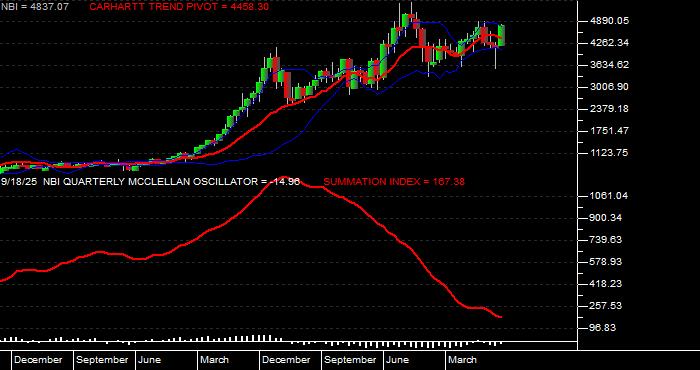Click the leftmost June timeline label

pyautogui.click(x=149, y=360)
